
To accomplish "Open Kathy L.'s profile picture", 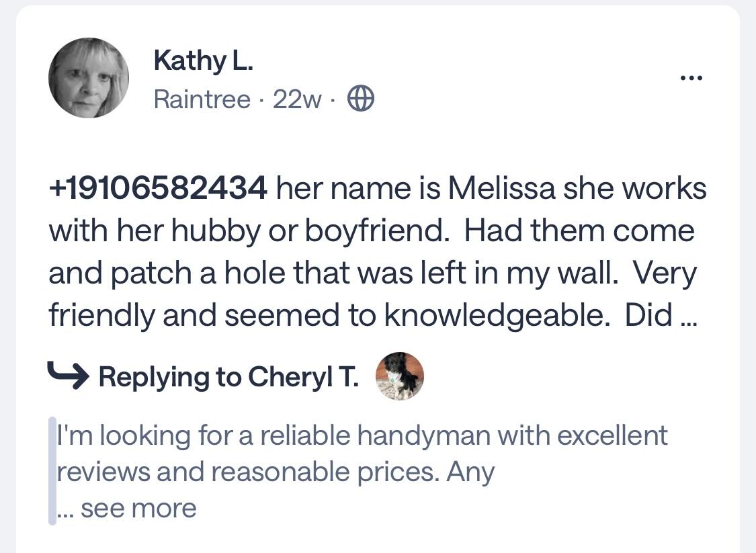I will tap(87, 77).
